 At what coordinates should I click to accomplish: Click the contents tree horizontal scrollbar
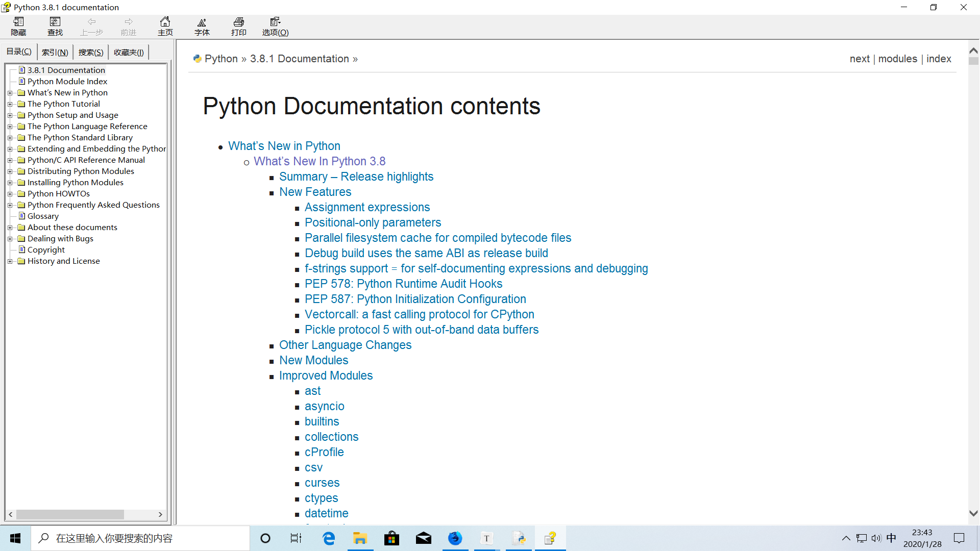tap(85, 514)
